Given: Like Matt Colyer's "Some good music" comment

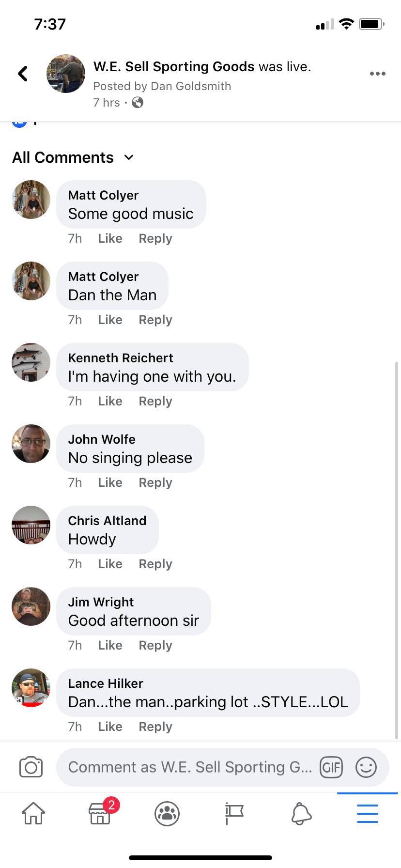Looking at the screenshot, I should click(110, 238).
